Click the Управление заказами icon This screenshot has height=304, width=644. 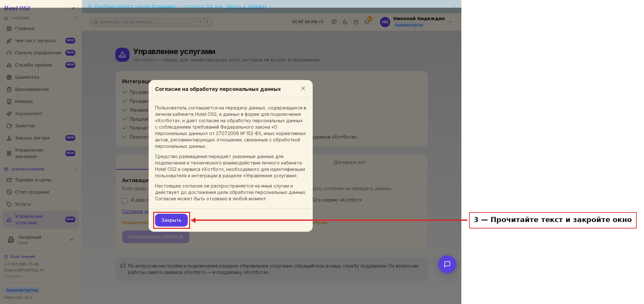pos(9,153)
